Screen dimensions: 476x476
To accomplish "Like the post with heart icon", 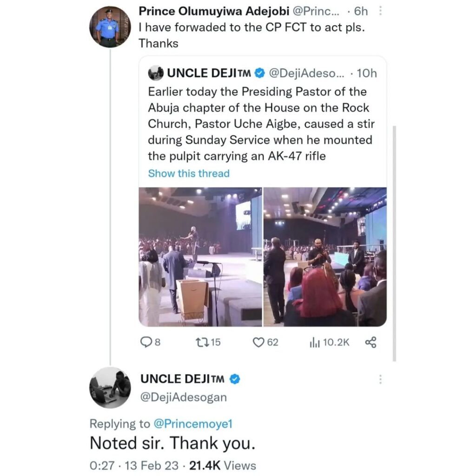I will click(258, 343).
